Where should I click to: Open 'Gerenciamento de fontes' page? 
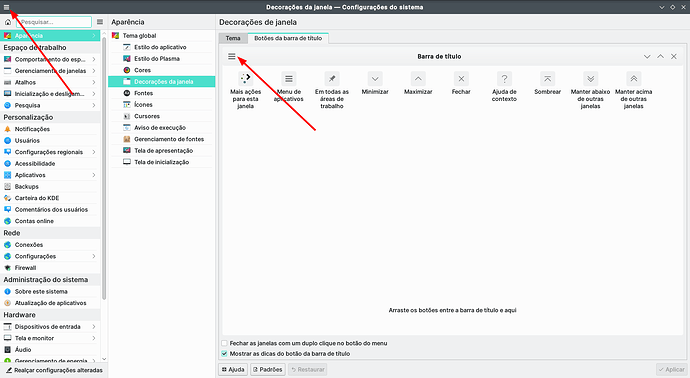[x=161, y=139]
